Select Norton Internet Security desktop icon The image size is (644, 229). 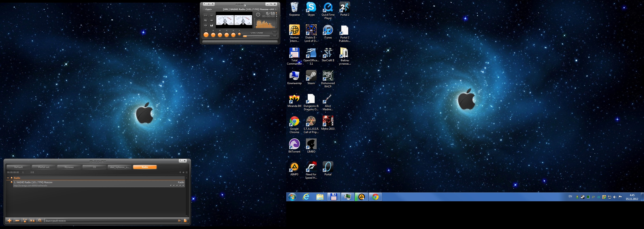click(x=294, y=34)
